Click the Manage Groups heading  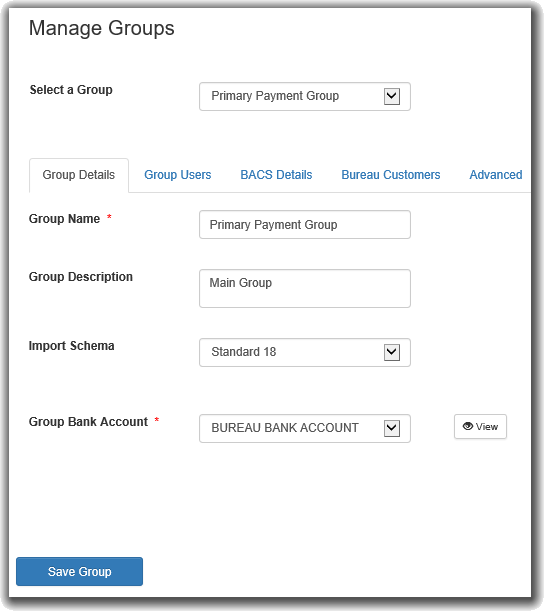click(x=102, y=28)
